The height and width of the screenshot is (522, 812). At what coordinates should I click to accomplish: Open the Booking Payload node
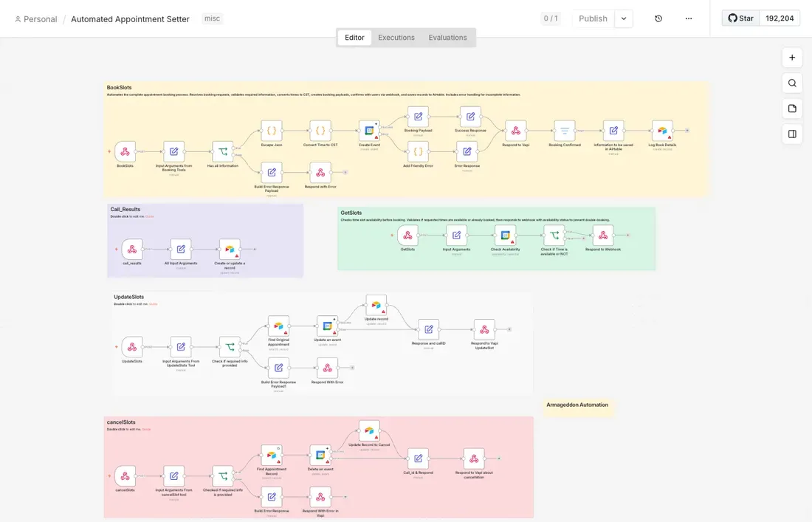click(418, 117)
